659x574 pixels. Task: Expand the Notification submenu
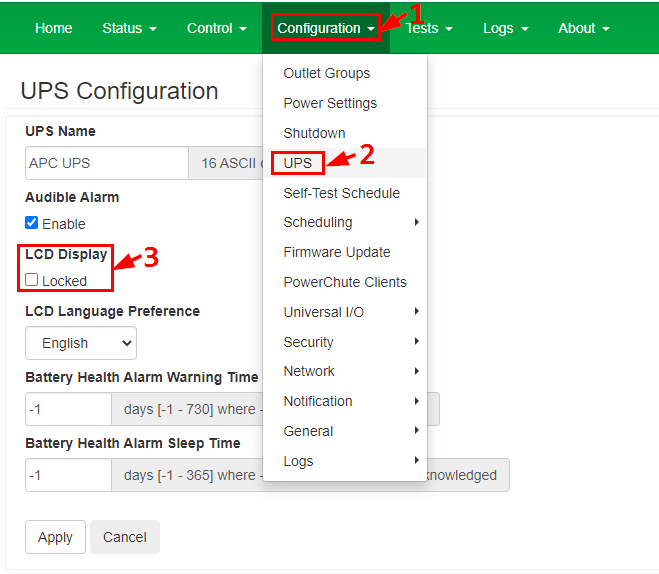click(345, 401)
